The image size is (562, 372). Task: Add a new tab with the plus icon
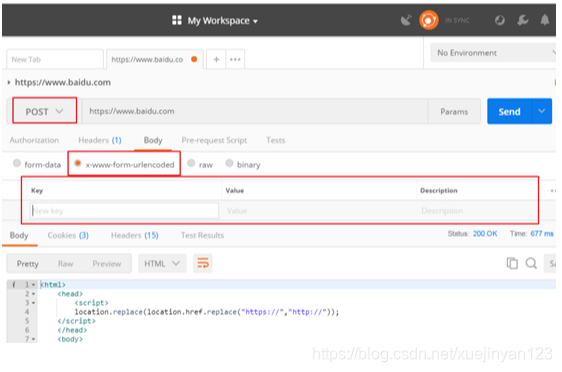click(216, 59)
